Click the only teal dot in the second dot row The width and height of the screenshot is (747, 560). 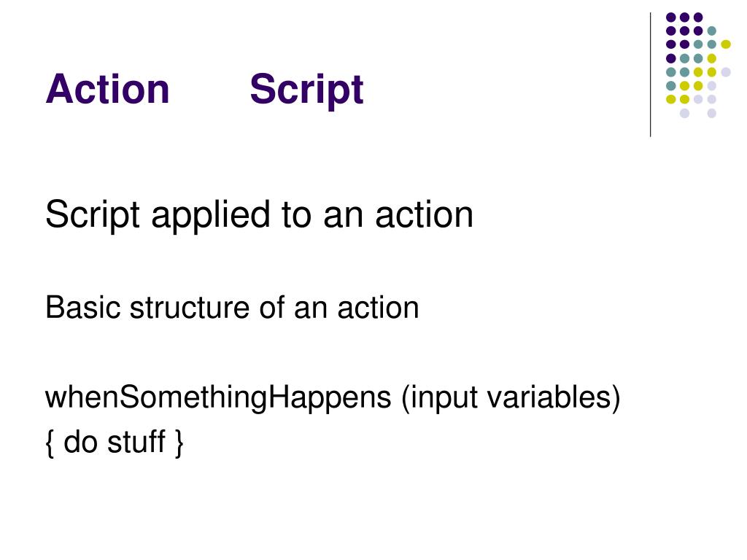[712, 31]
